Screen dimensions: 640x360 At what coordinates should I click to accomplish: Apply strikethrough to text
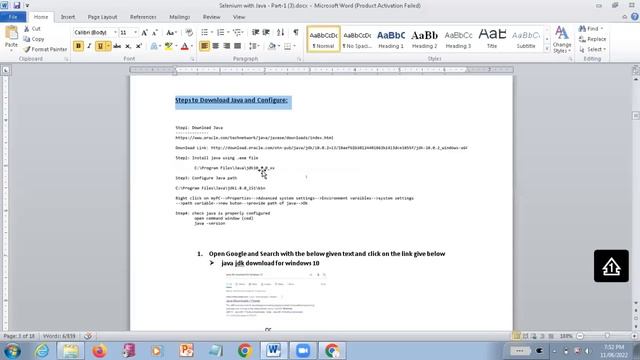tap(117, 46)
